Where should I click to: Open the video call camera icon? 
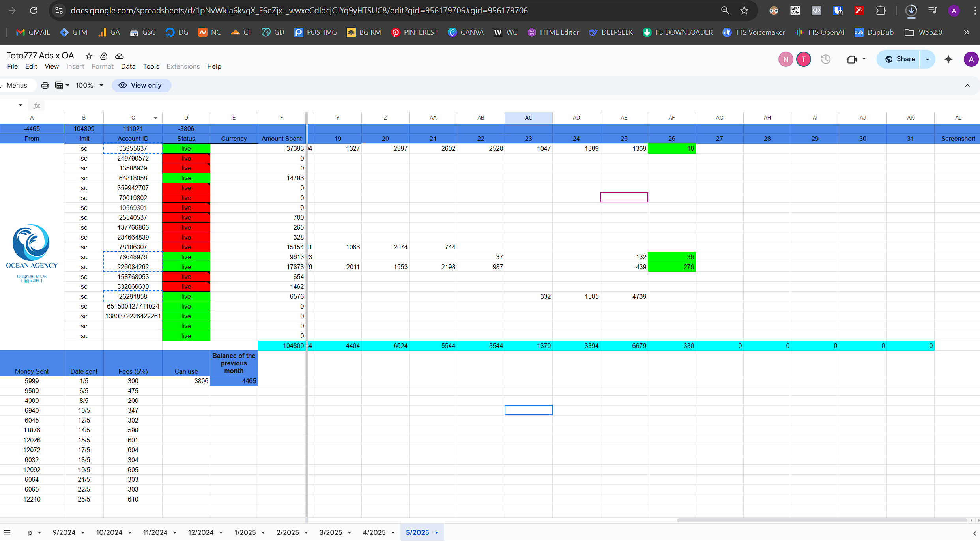pos(852,59)
